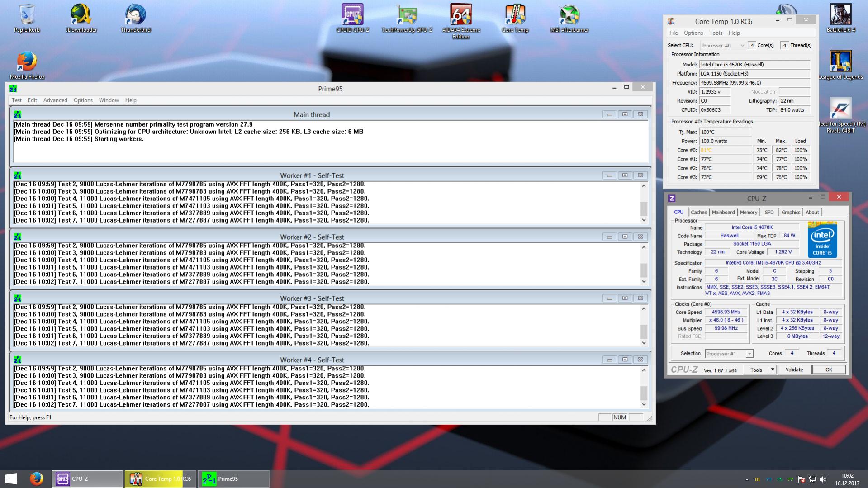868x488 pixels.
Task: Switch to CPU-Z Graphics tab
Action: [x=791, y=213]
